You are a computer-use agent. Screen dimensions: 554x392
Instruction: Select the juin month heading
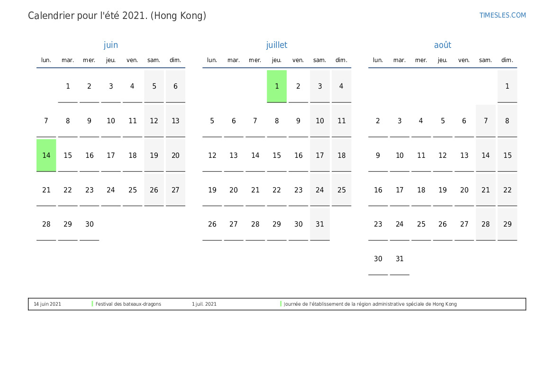click(x=111, y=45)
